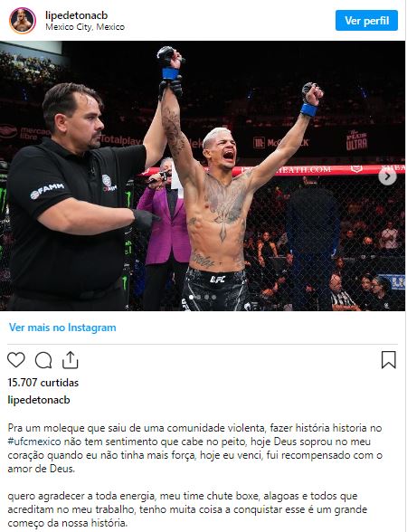Share the post using share icon
The height and width of the screenshot is (532, 407).
pos(71,360)
